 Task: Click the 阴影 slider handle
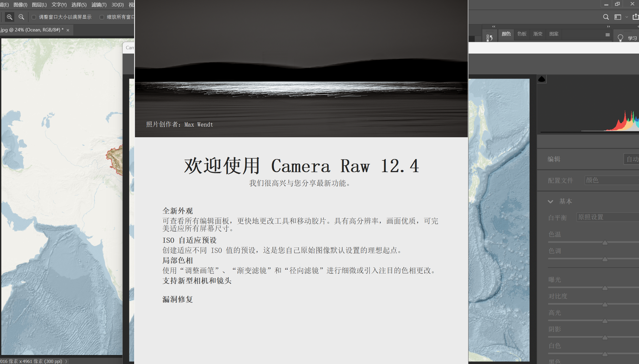(x=605, y=337)
